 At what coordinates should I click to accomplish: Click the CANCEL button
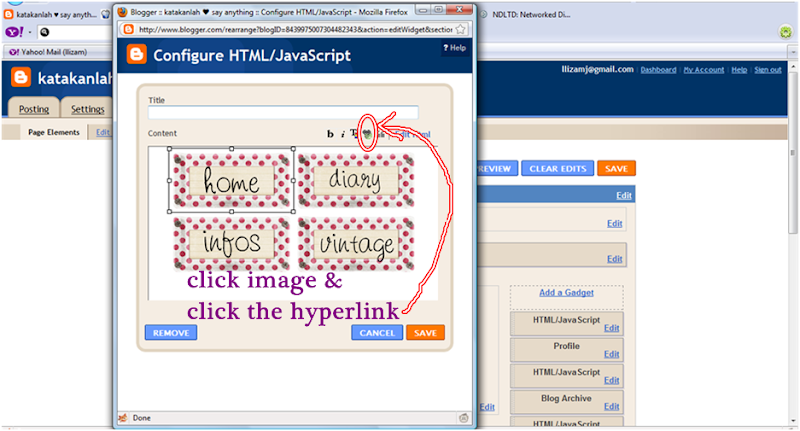click(377, 333)
